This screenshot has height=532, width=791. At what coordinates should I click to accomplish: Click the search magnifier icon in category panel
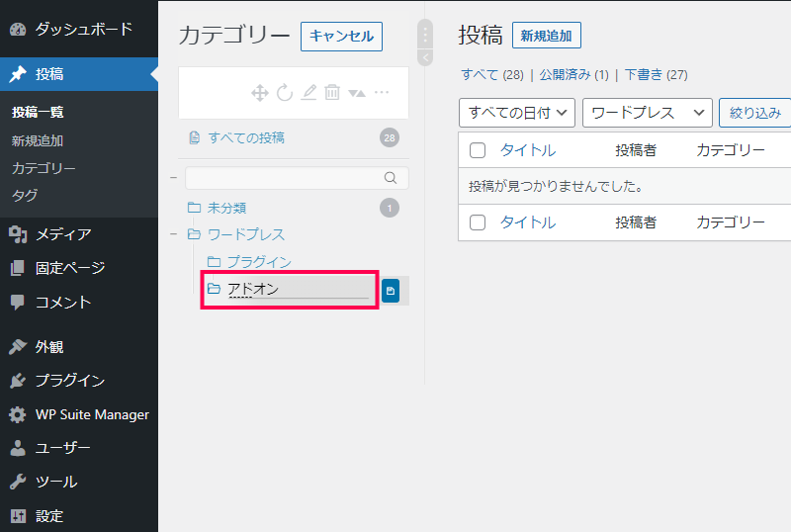click(x=391, y=178)
